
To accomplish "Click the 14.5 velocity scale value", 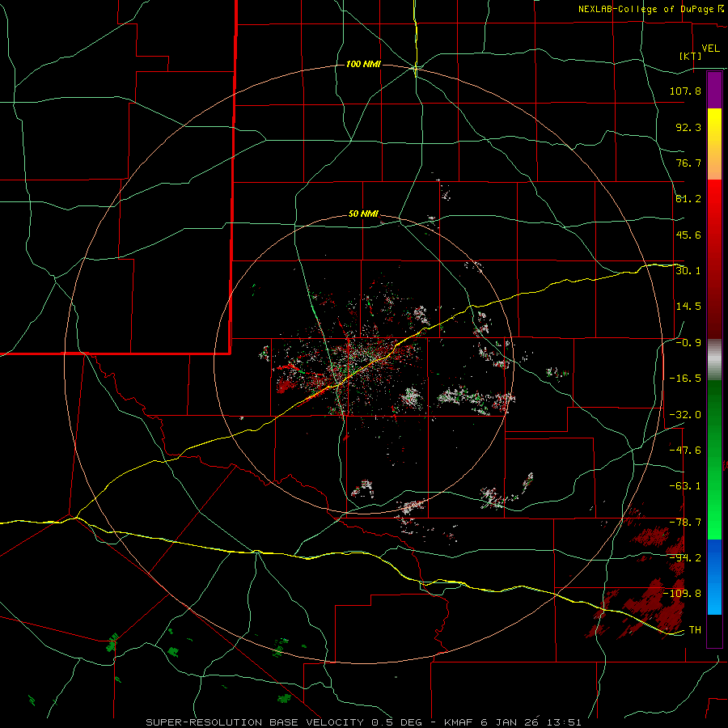I will coord(688,307).
